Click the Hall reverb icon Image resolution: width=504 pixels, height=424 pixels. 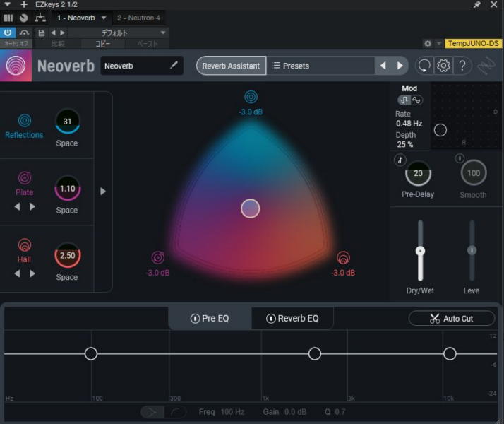[25, 245]
